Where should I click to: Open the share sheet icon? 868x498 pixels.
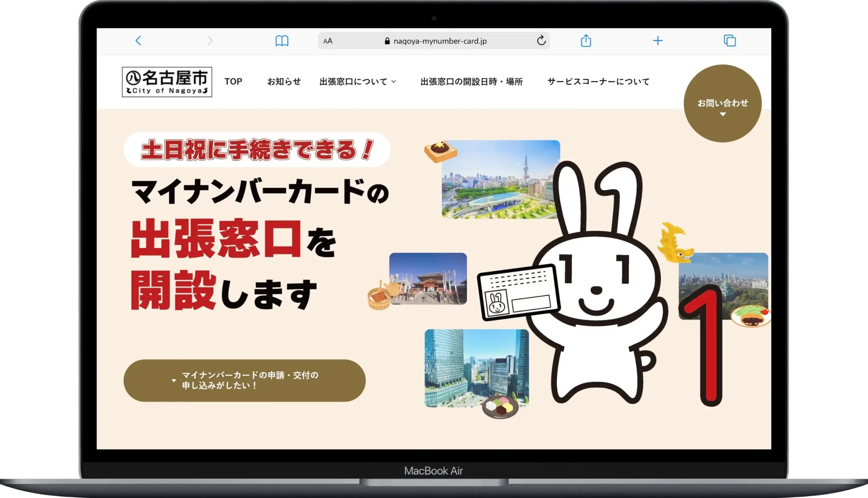pos(586,41)
